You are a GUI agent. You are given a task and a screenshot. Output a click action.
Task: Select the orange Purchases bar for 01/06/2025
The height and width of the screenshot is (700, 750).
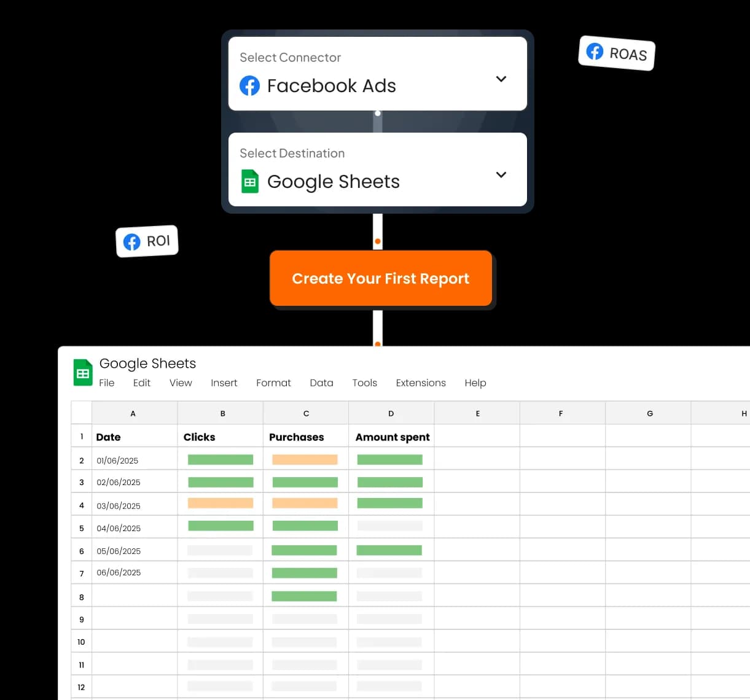[x=305, y=459]
